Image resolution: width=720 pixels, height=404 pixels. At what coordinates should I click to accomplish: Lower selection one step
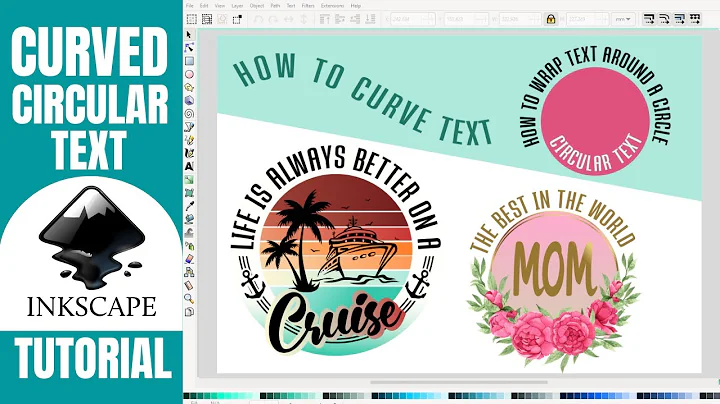coord(355,19)
